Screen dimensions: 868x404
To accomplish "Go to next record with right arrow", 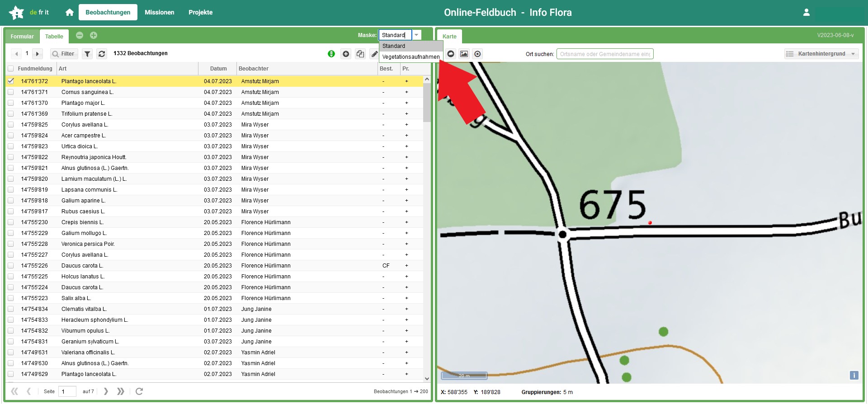I will click(x=38, y=54).
